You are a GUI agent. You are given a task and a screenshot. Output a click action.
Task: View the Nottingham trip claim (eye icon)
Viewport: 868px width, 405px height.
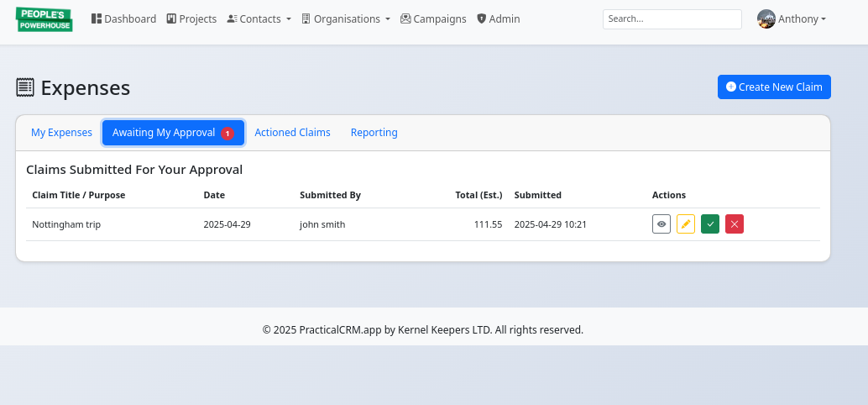pos(661,224)
